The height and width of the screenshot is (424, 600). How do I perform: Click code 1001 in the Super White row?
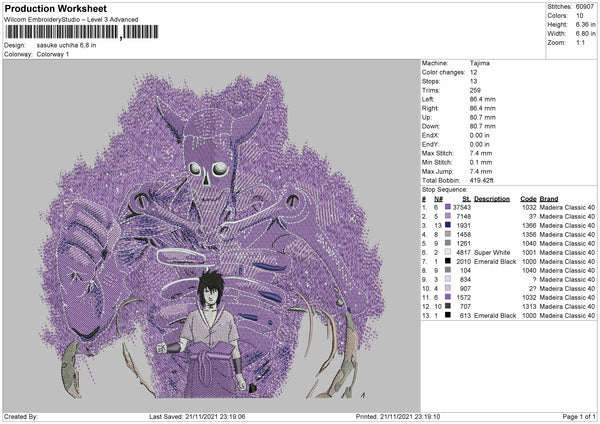click(x=529, y=252)
